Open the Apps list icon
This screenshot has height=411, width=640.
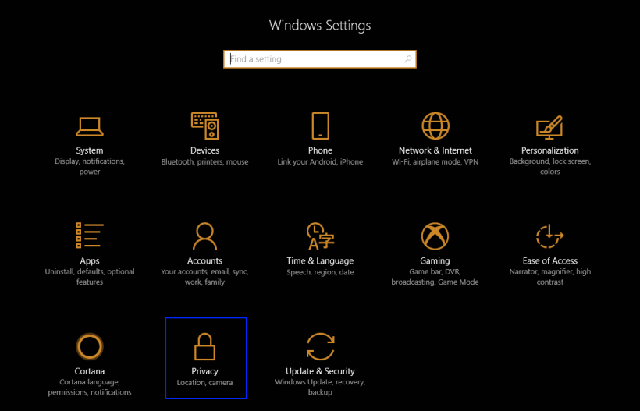(89, 235)
